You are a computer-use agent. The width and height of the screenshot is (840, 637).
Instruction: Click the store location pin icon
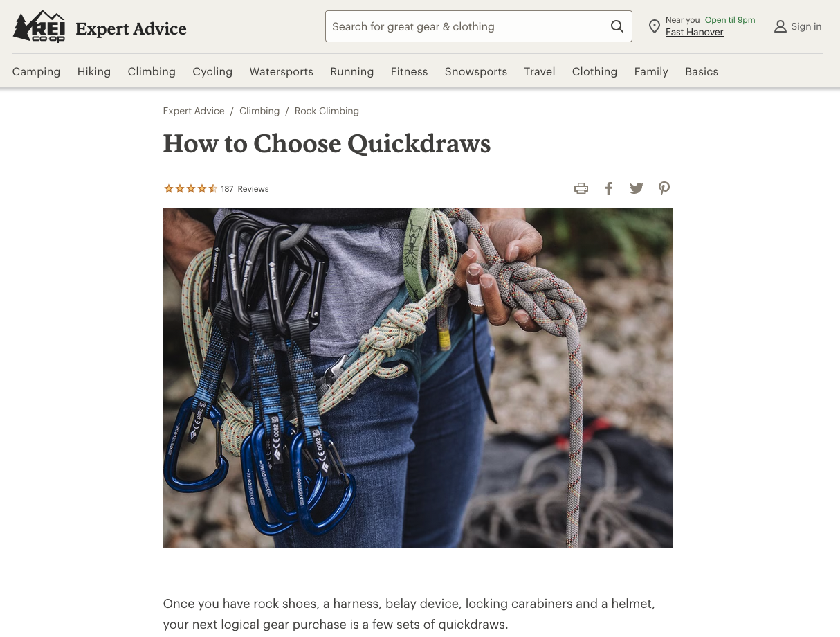(654, 26)
